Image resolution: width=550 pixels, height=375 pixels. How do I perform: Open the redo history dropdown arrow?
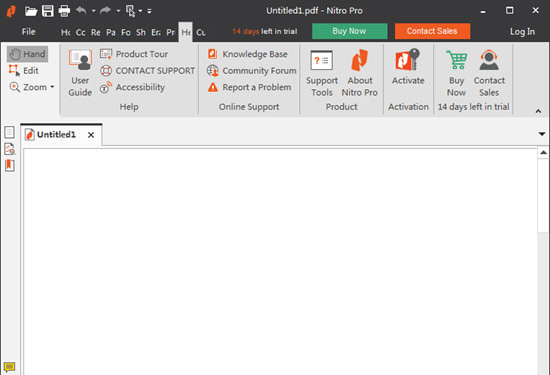tap(118, 11)
